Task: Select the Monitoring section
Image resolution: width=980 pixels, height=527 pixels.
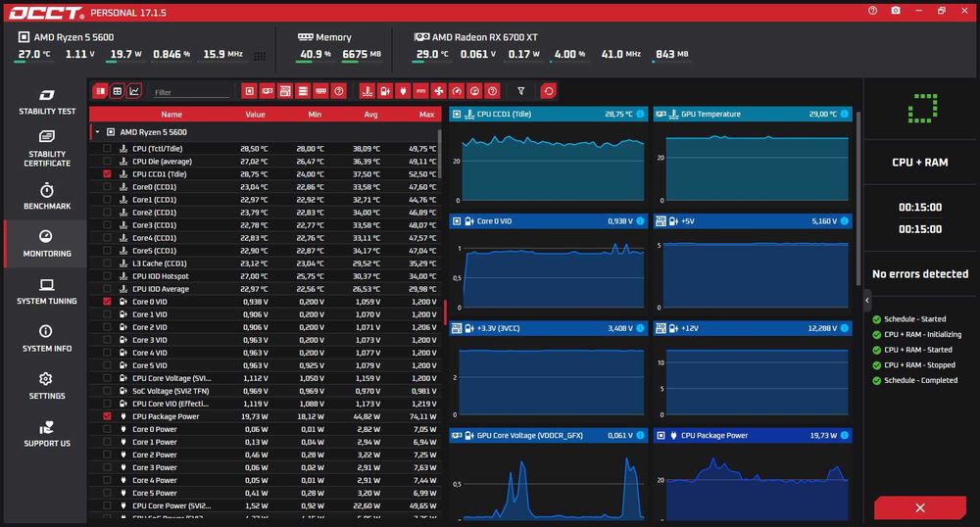Action: point(47,244)
